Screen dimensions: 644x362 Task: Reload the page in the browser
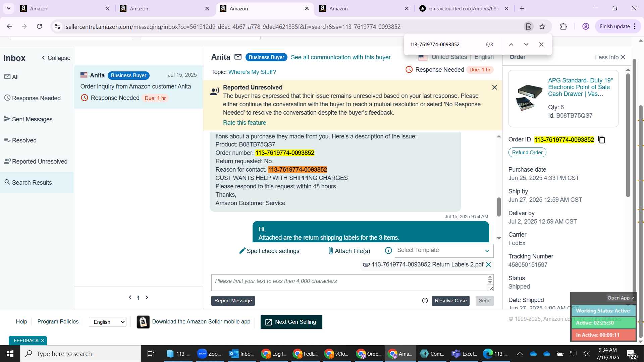pos(40,26)
